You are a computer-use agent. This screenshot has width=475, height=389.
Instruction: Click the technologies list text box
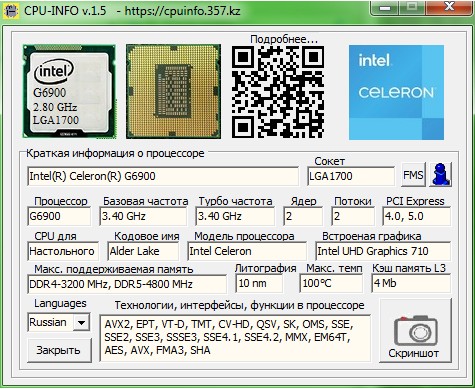point(235,338)
